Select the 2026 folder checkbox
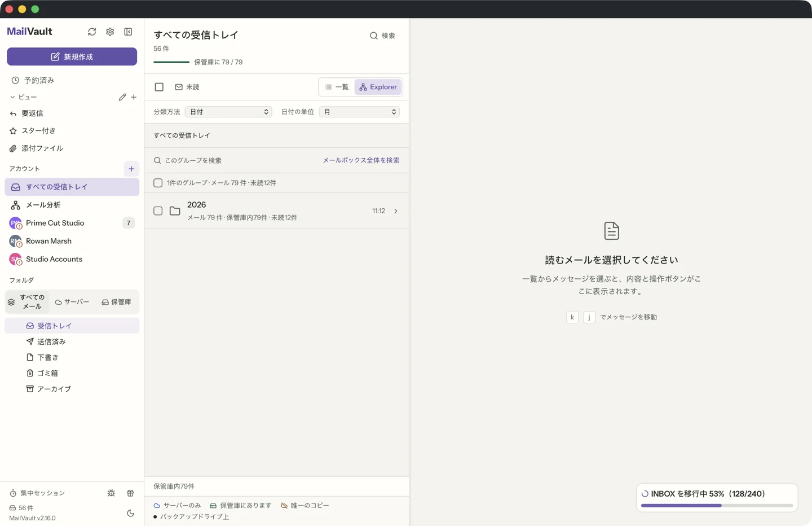812x526 pixels. (158, 211)
